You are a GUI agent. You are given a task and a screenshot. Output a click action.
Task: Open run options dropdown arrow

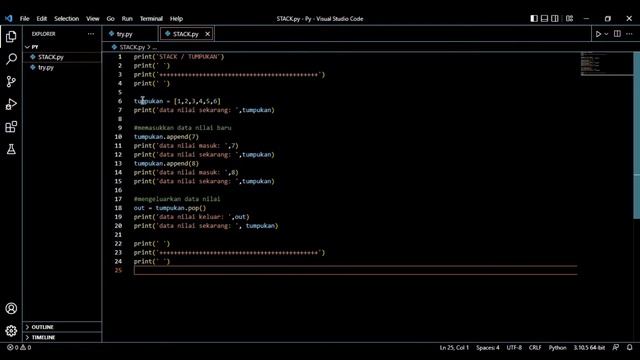click(x=606, y=34)
